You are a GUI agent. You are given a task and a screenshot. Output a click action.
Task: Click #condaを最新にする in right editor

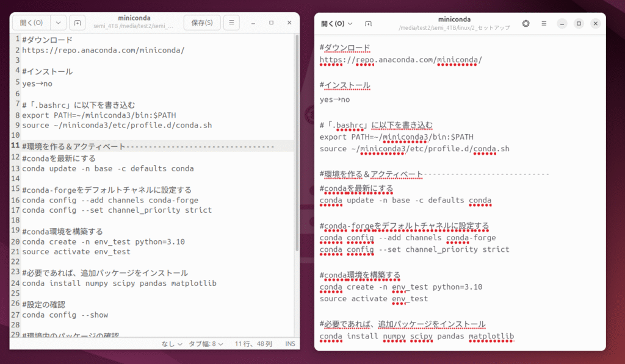356,188
